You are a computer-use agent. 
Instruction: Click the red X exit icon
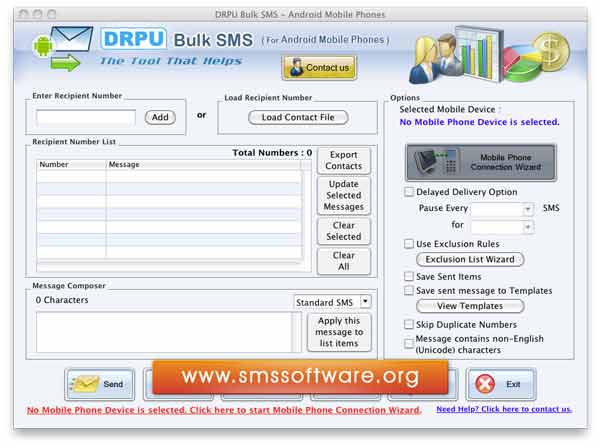pos(485,384)
